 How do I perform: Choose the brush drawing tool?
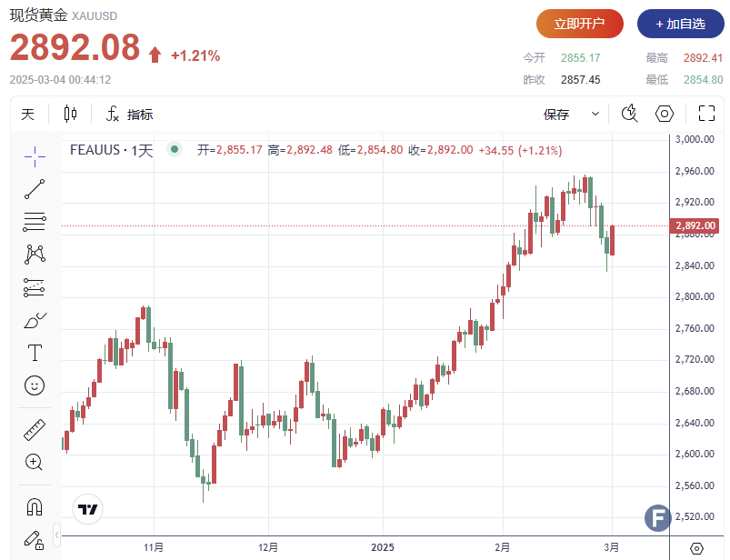(35, 320)
